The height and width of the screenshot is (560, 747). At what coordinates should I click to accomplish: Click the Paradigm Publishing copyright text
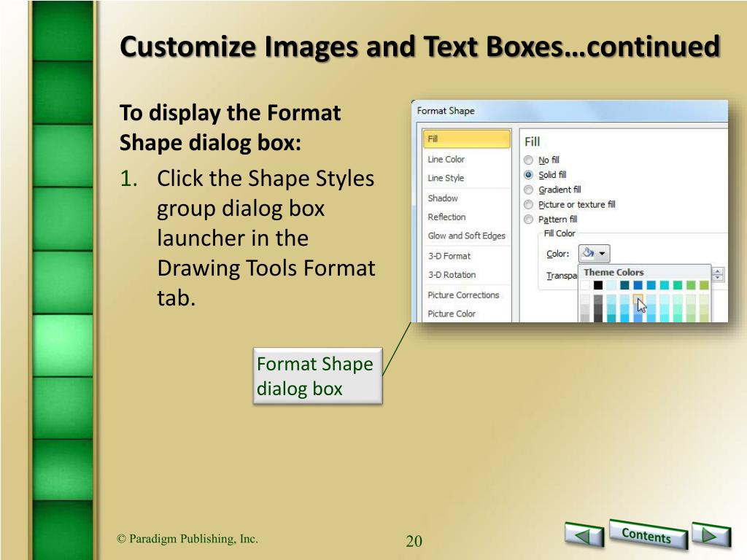pyautogui.click(x=187, y=539)
